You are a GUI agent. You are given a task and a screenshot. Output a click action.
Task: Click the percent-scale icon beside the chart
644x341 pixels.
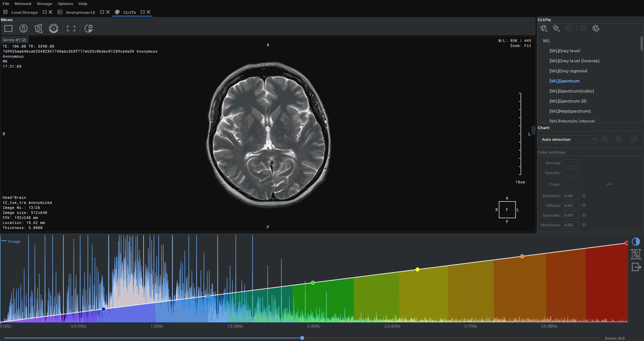point(636,254)
